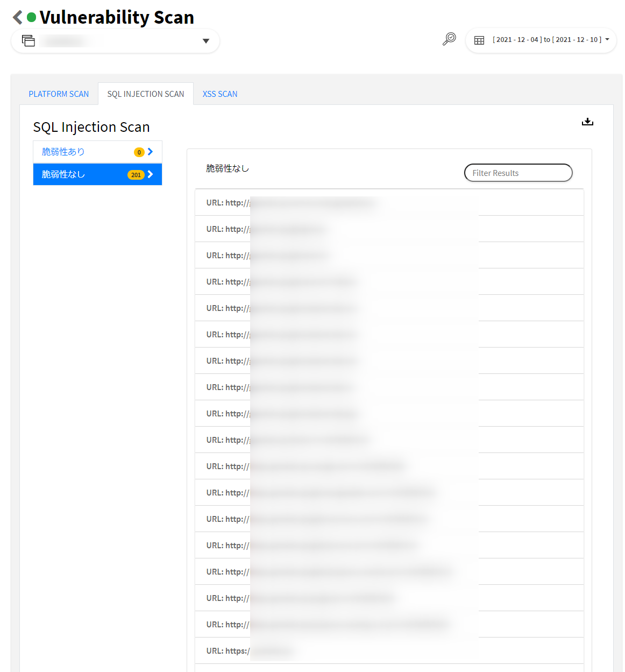Image resolution: width=625 pixels, height=672 pixels.
Task: Switch to the XSS Scan tab
Action: (x=219, y=94)
